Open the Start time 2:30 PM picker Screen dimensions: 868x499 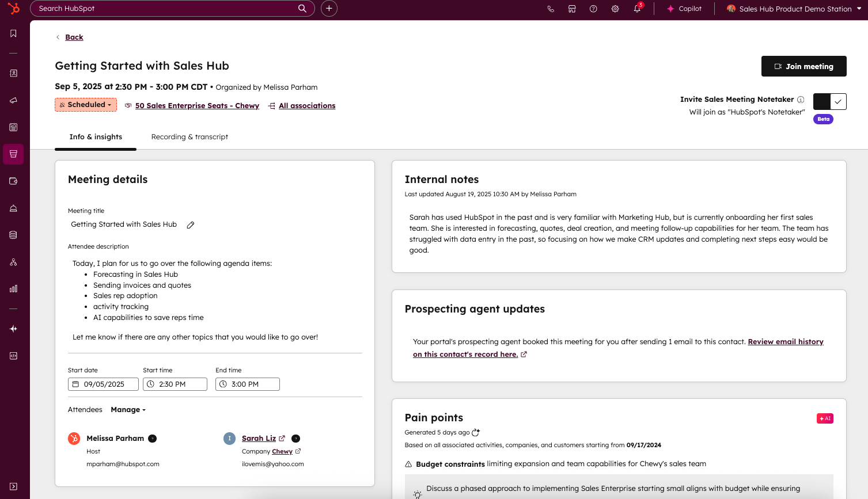[175, 384]
